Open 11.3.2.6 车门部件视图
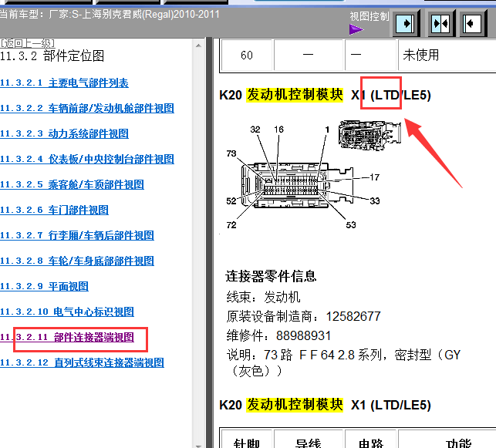 (x=54, y=210)
